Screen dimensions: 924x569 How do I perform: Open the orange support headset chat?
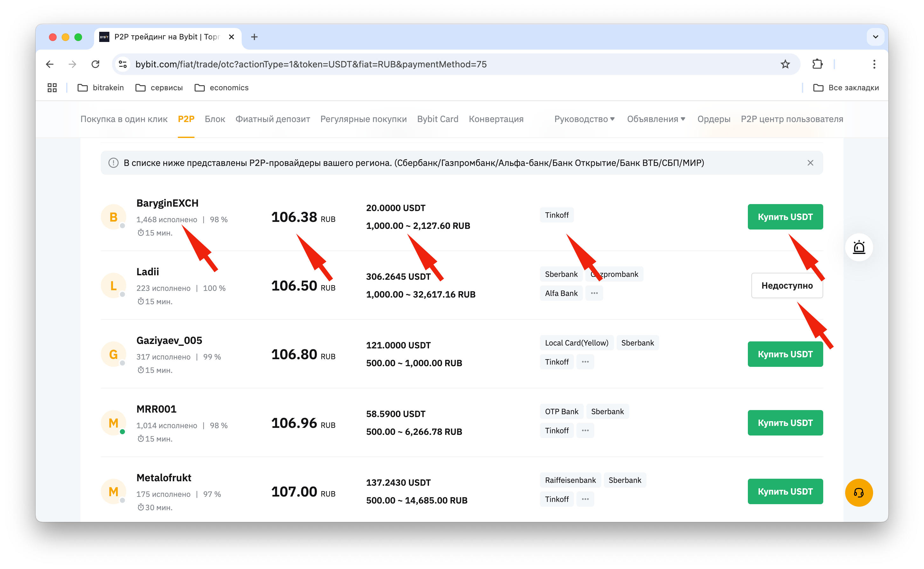coord(858,493)
